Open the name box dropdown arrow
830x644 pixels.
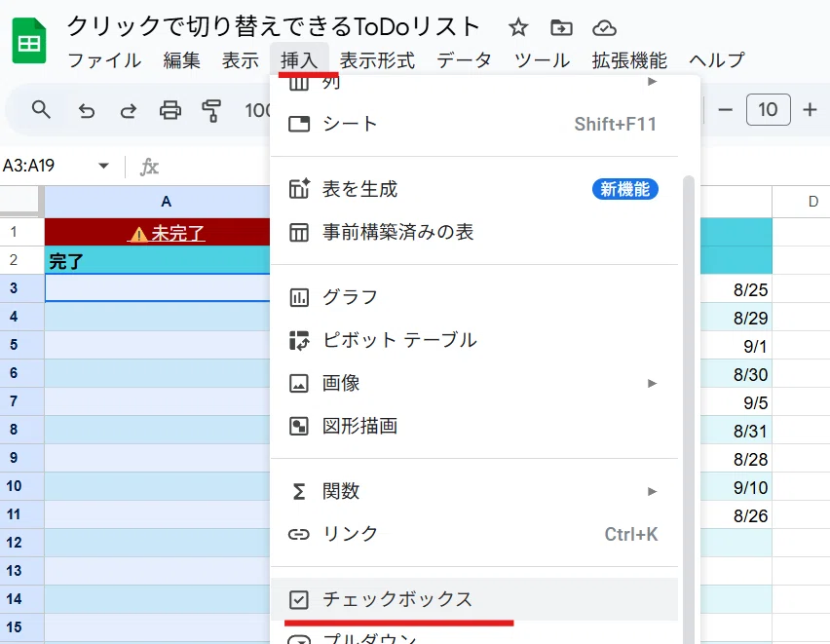[x=103, y=166]
